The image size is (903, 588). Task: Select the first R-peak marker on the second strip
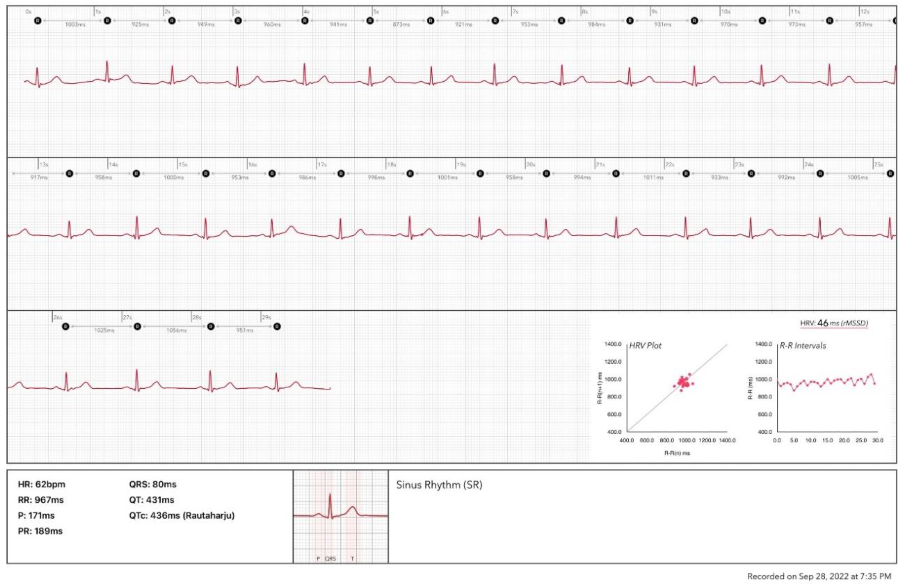(69, 173)
